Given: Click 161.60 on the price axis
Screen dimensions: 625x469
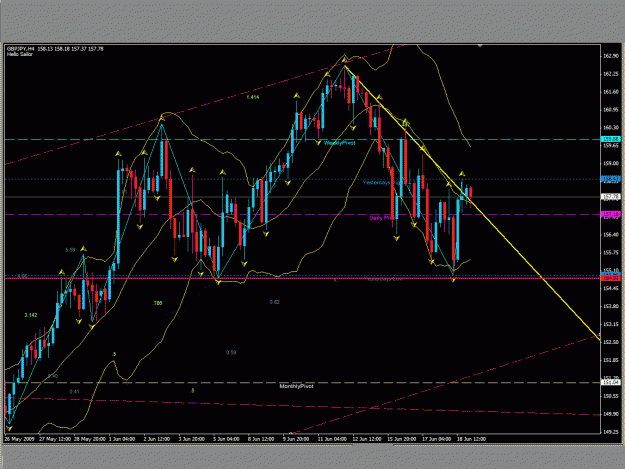Looking at the screenshot, I should click(611, 92).
